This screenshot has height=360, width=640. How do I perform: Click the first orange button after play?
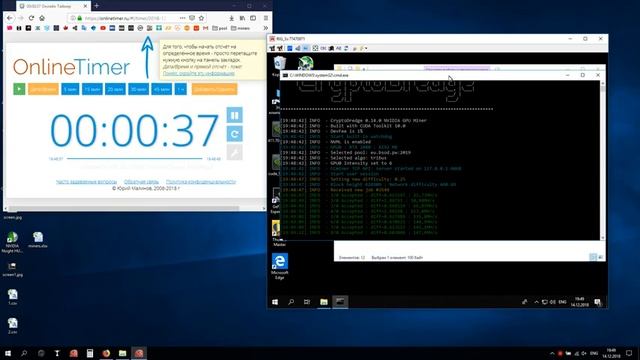(43, 89)
